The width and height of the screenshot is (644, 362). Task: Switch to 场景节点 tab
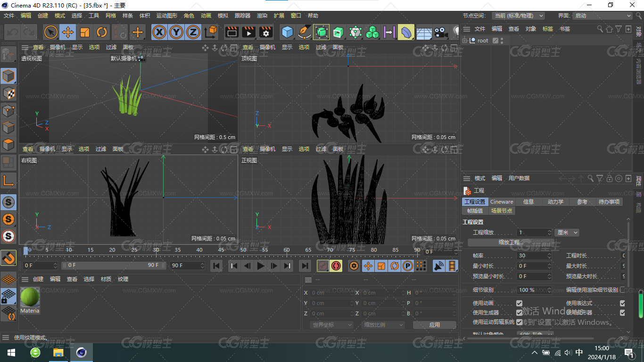point(501,211)
